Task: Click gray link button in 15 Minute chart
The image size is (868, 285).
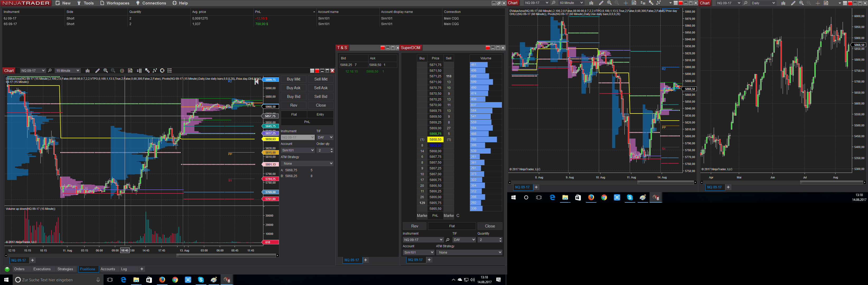Action: 312,71
